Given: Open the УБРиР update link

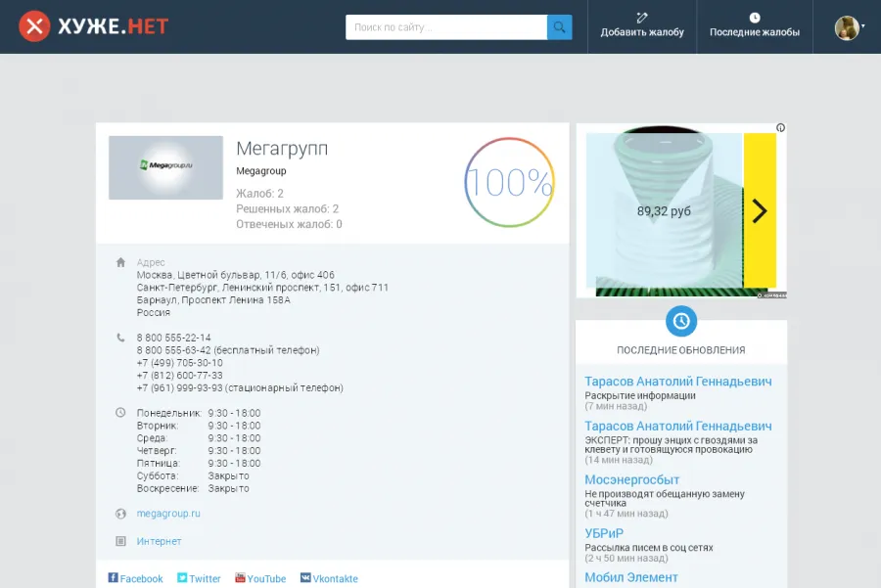Looking at the screenshot, I should click(604, 533).
